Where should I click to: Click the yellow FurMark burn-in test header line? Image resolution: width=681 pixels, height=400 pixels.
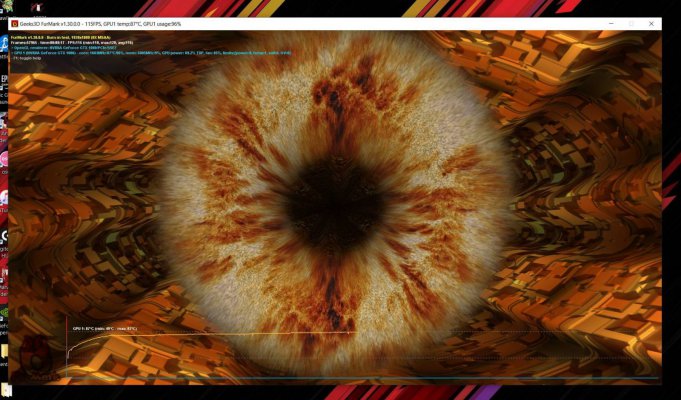[61, 38]
